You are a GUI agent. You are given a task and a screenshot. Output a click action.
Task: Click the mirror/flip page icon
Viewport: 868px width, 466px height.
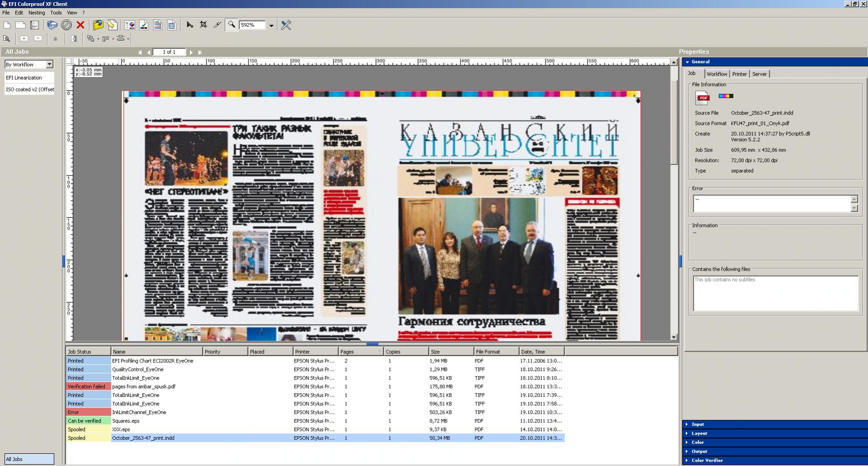tap(74, 39)
